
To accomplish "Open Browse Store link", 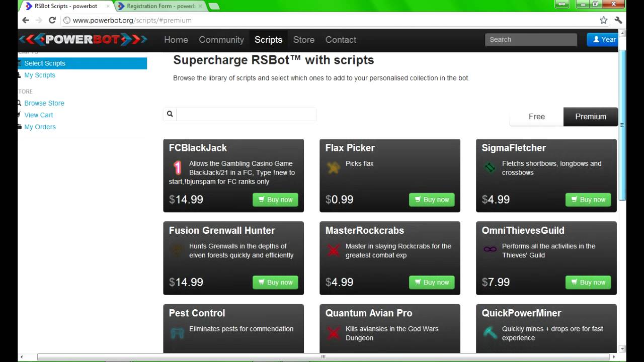I will (44, 103).
